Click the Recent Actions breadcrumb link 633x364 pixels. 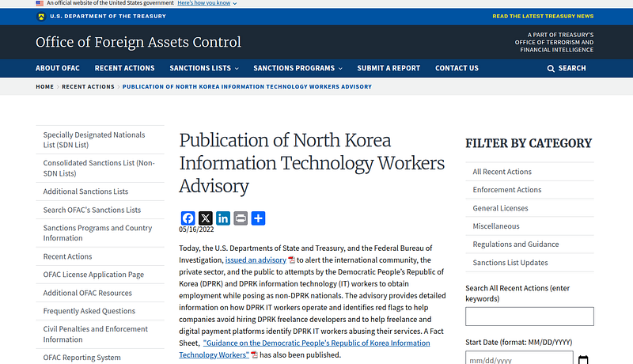click(88, 87)
